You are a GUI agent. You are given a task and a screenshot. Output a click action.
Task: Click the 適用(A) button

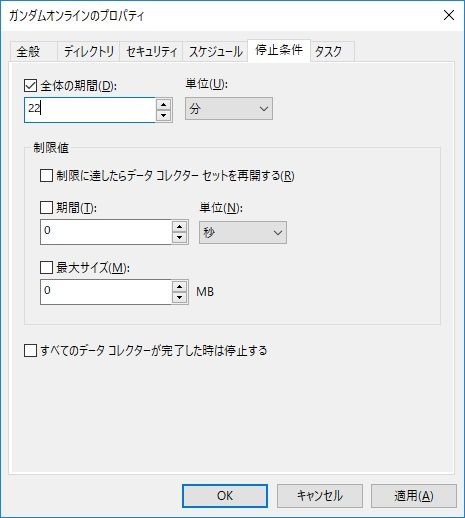click(x=414, y=496)
